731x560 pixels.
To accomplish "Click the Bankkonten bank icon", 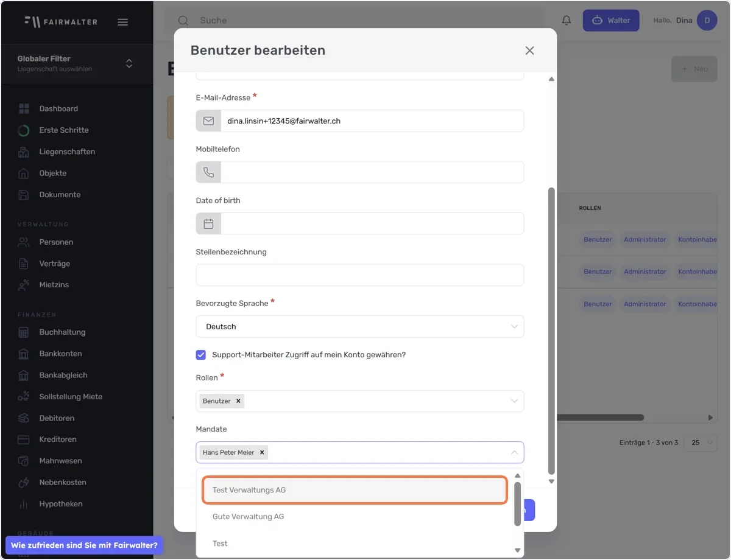I will click(24, 354).
